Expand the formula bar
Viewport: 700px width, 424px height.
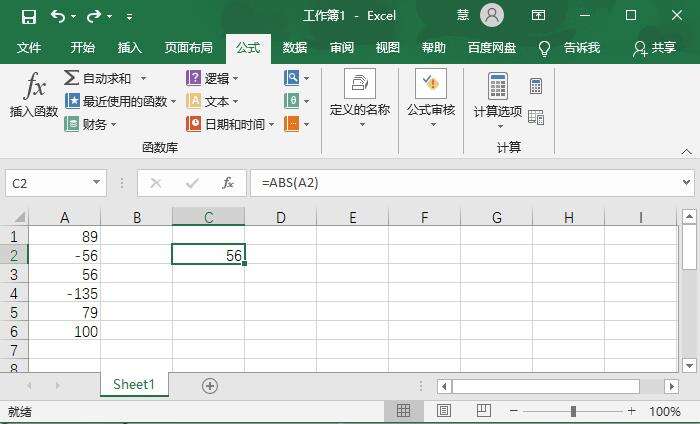[686, 183]
